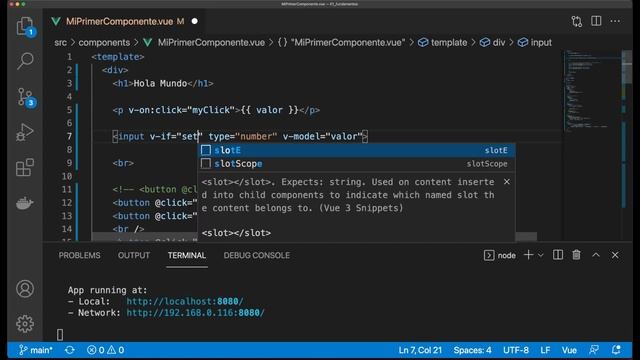The height and width of the screenshot is (360, 640).
Task: Open the Source Control view
Action: [x=25, y=97]
